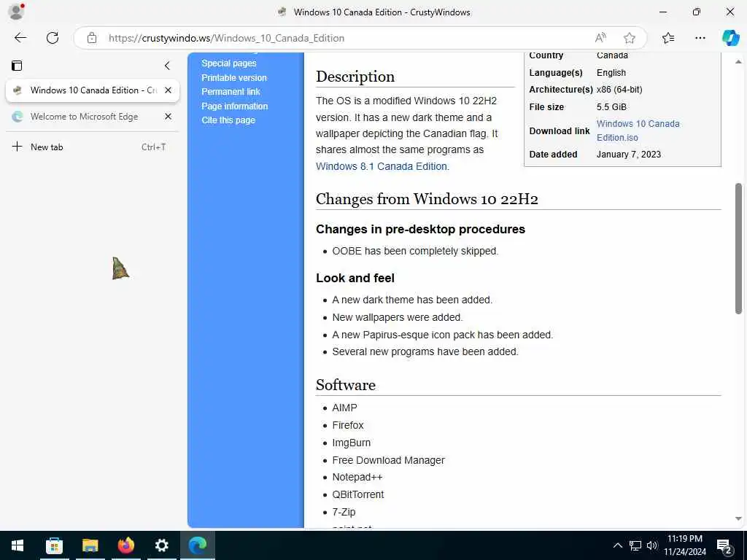Open Settings gear in taskbar
Image resolution: width=747 pixels, height=560 pixels.
pyautogui.click(x=161, y=545)
